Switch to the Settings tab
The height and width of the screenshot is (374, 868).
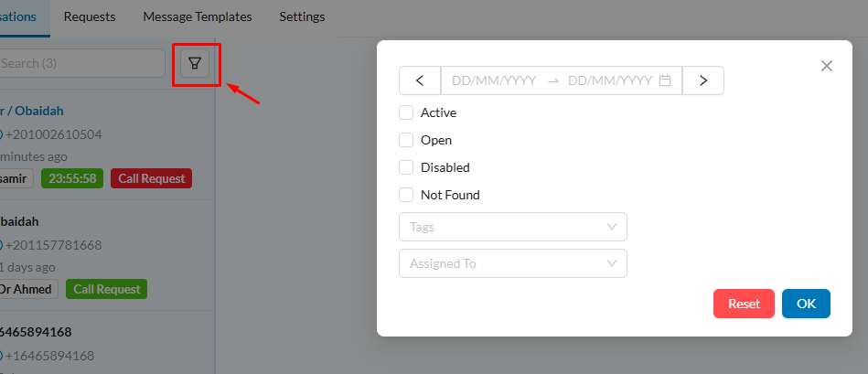click(x=302, y=17)
